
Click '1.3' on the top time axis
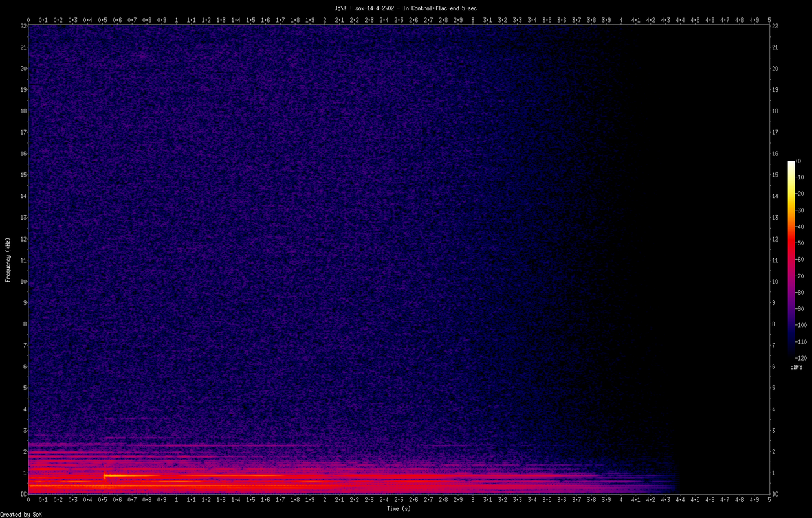pos(221,20)
